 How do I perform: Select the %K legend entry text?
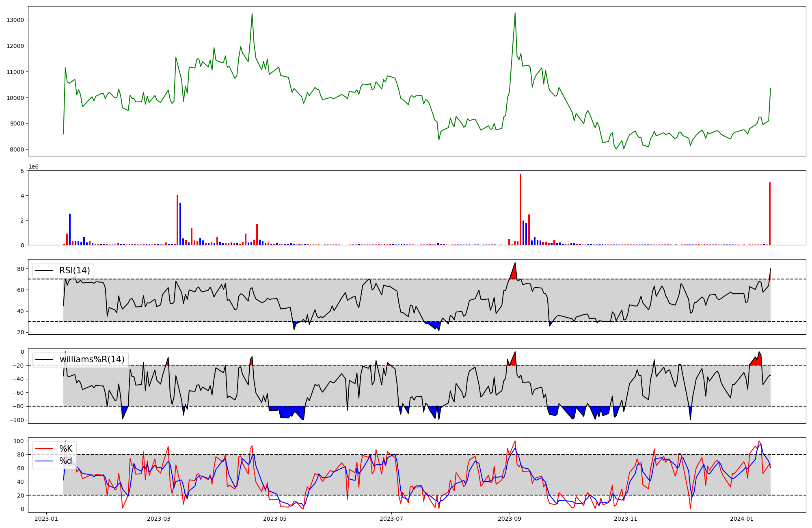point(66,448)
